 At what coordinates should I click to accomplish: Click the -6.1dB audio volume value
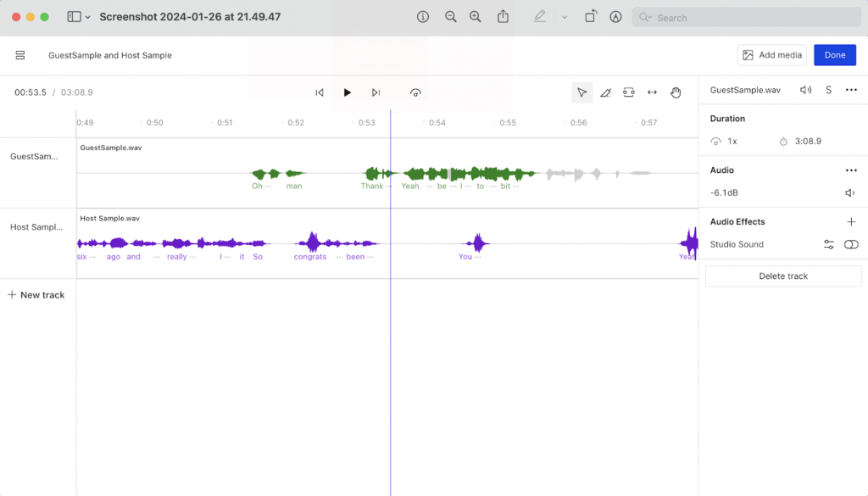722,193
